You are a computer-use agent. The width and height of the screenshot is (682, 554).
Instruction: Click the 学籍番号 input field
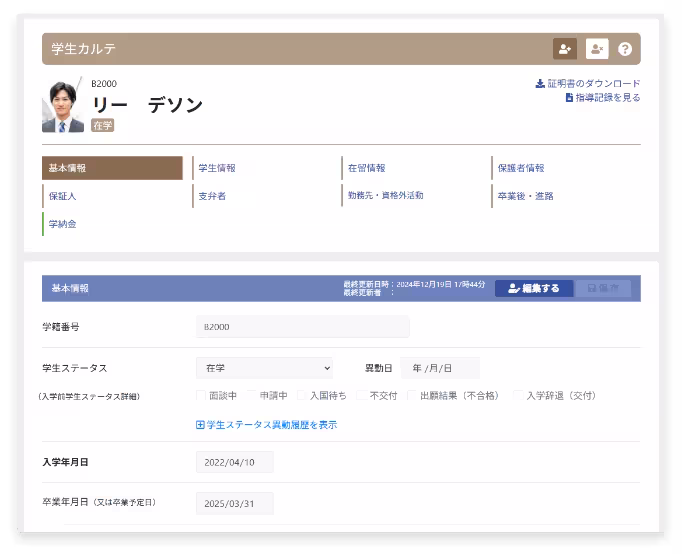(303, 327)
